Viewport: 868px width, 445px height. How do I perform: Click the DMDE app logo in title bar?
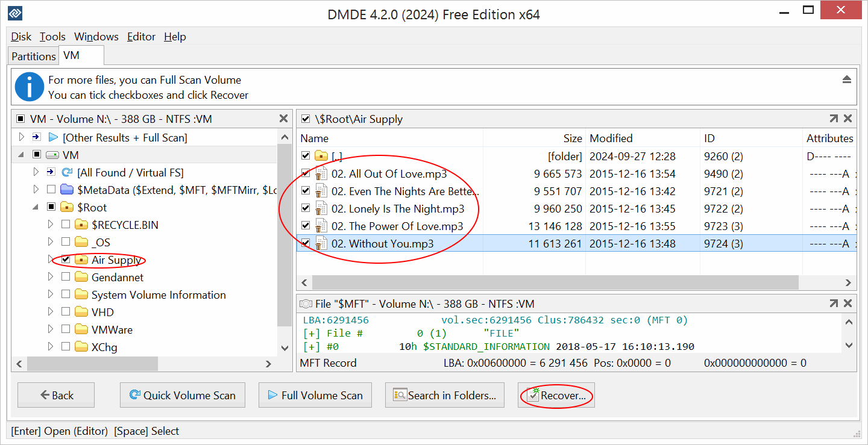[x=14, y=13]
